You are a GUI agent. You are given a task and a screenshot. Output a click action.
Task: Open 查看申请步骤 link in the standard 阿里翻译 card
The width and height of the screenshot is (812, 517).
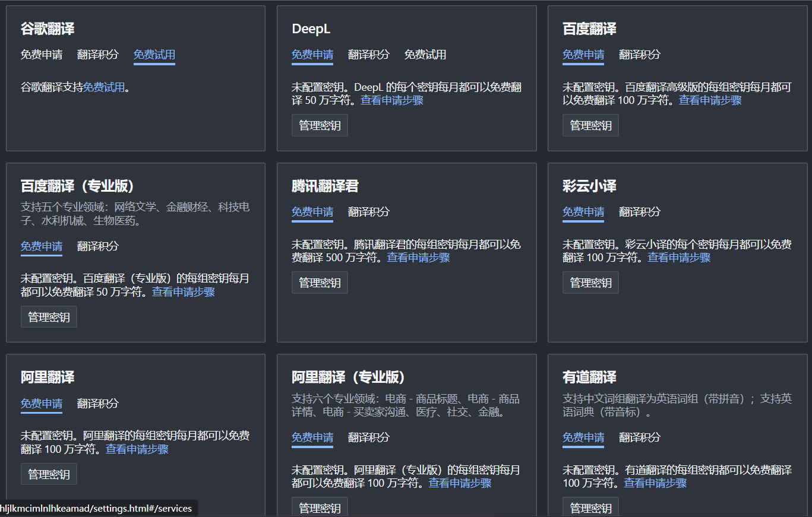coord(137,449)
